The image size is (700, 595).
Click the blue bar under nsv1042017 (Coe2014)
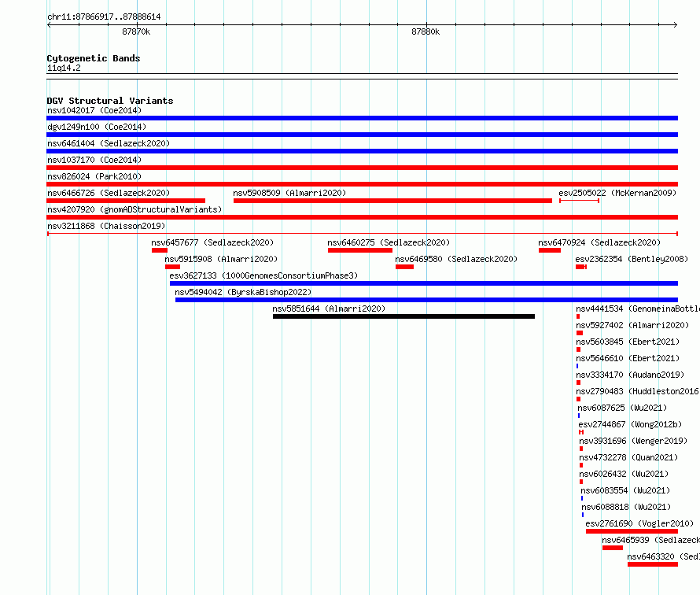[x=362, y=118]
